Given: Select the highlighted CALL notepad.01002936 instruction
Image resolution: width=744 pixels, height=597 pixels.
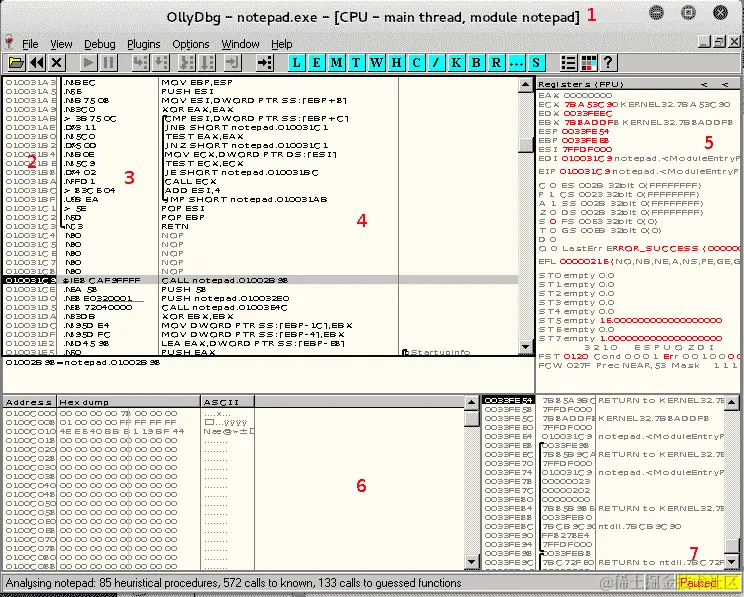Looking at the screenshot, I should point(260,280).
